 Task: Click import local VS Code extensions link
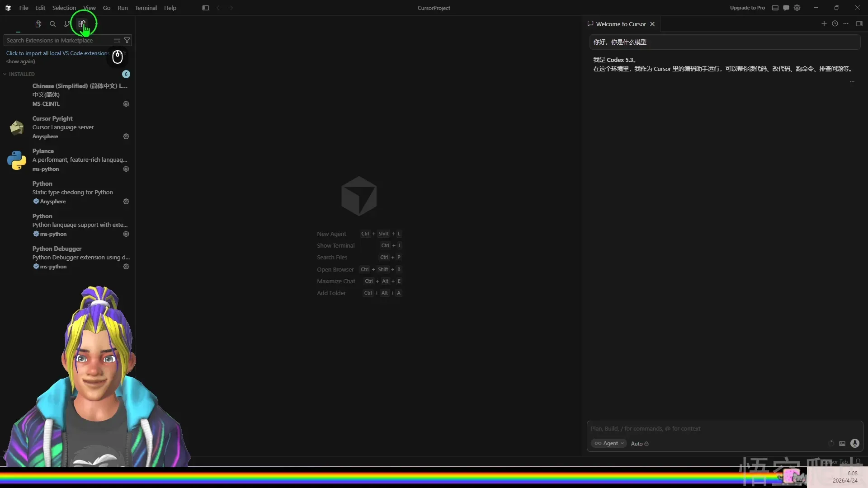click(x=57, y=53)
